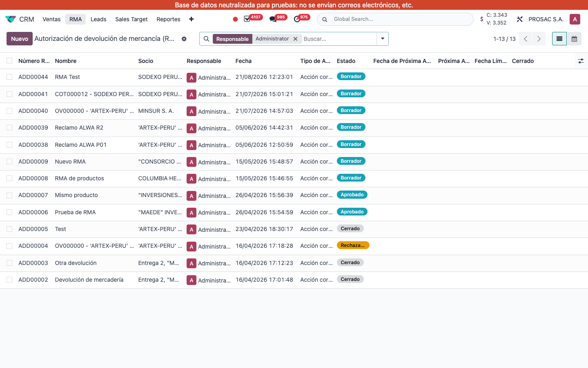Open the Leads menu
The width and height of the screenshot is (588, 368).
98,19
